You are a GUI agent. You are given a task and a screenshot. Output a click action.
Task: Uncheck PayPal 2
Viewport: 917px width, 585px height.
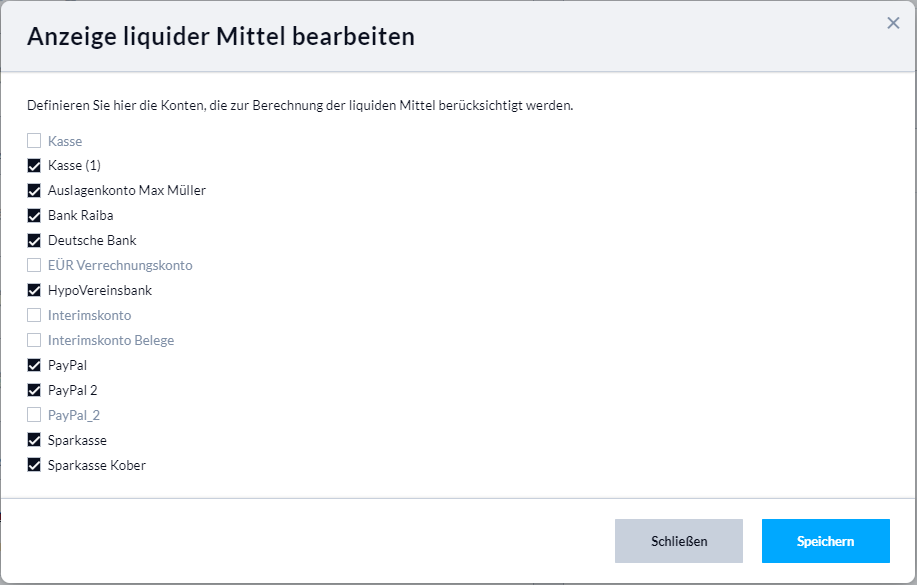(x=34, y=390)
